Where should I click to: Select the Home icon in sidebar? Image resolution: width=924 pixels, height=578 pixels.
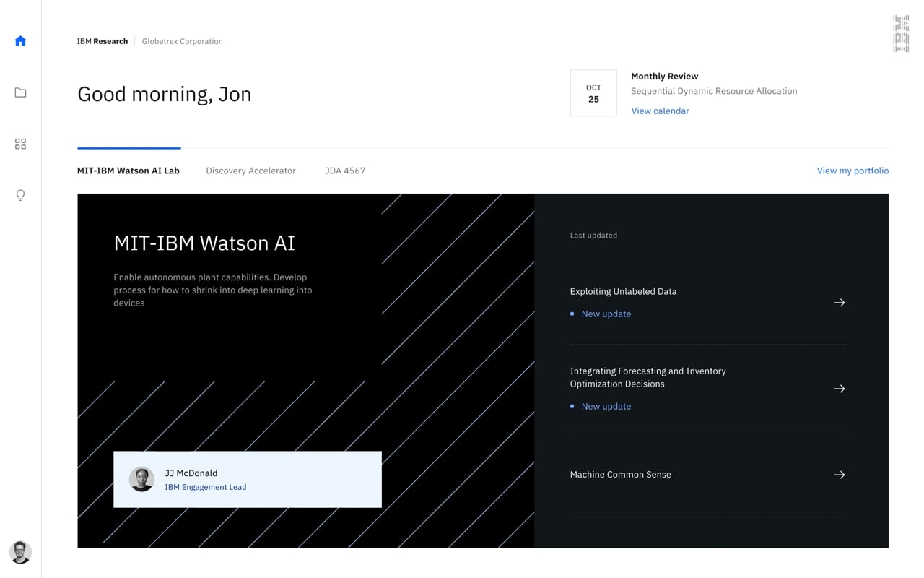pos(20,41)
